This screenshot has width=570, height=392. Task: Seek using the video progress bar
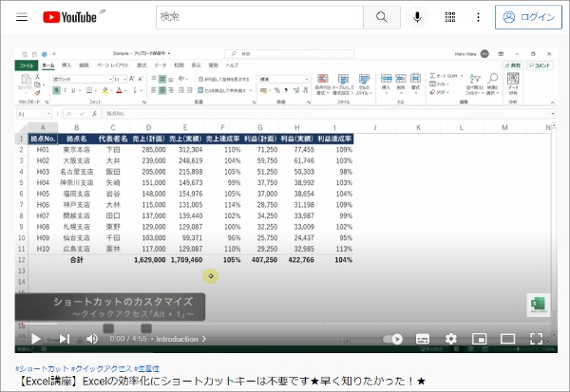(x=286, y=324)
